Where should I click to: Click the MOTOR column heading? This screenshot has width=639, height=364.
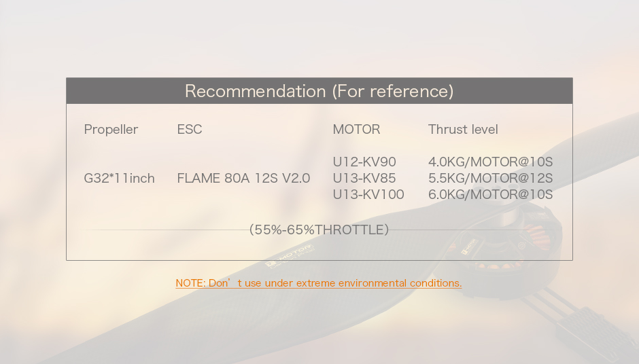coord(356,129)
